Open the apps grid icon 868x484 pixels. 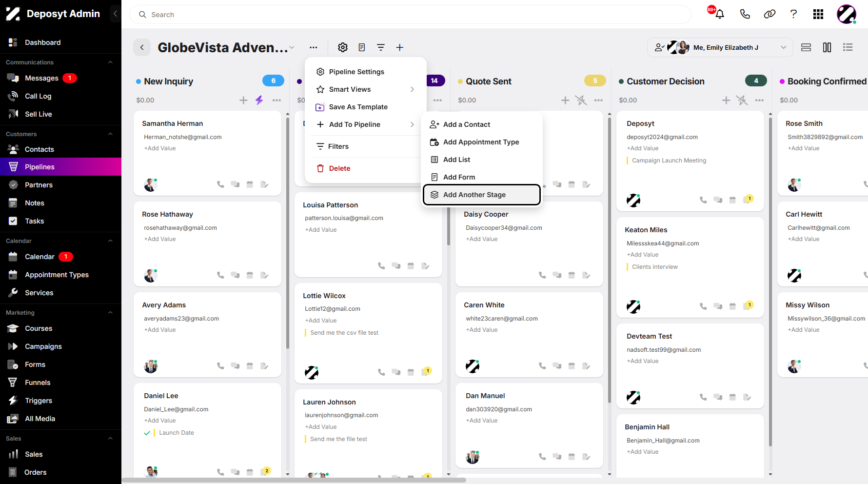(x=818, y=14)
